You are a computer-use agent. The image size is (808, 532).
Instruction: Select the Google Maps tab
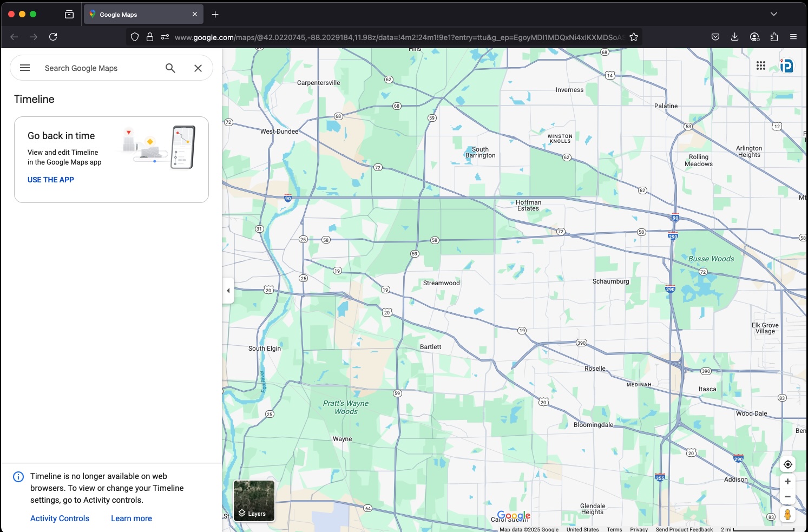point(143,15)
